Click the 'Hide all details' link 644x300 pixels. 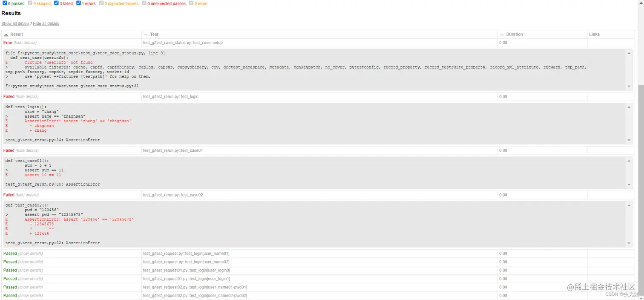click(x=46, y=23)
